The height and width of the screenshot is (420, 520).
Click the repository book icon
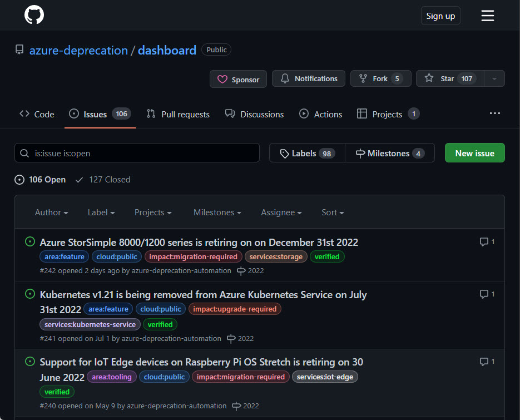coord(19,50)
